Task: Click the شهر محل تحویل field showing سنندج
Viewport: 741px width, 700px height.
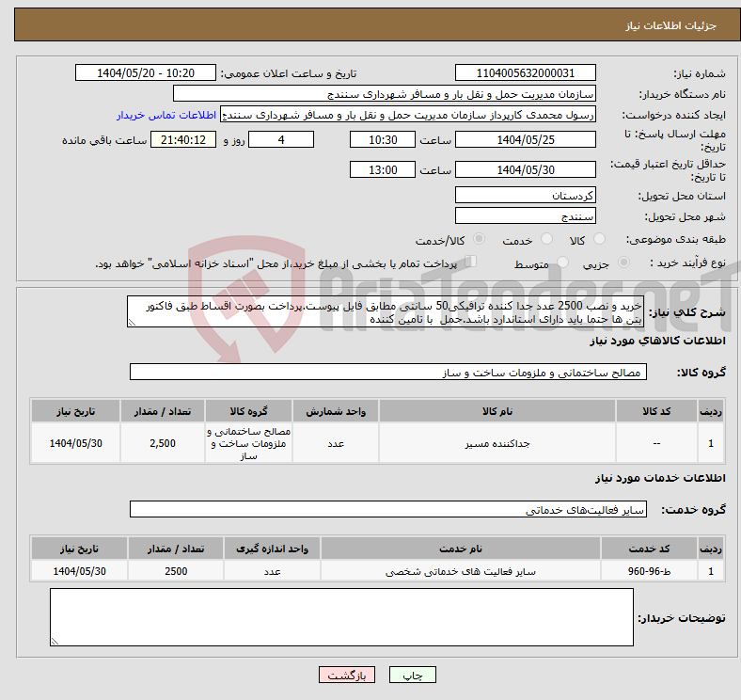Action: point(525,215)
